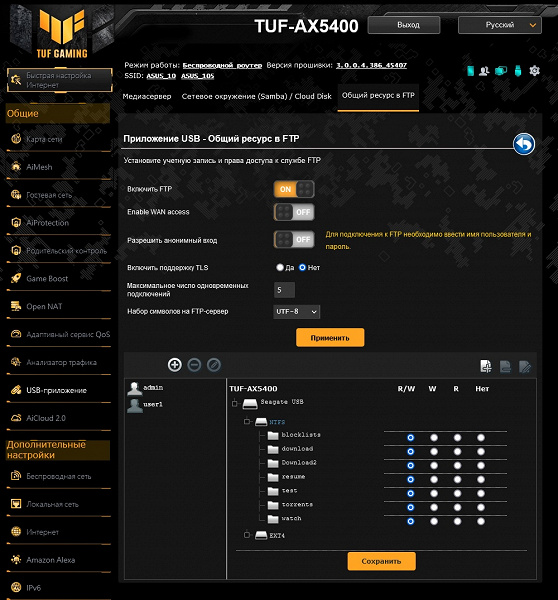
Task: Switch to Сетевое окружение (Samba) tab
Action: 256,96
